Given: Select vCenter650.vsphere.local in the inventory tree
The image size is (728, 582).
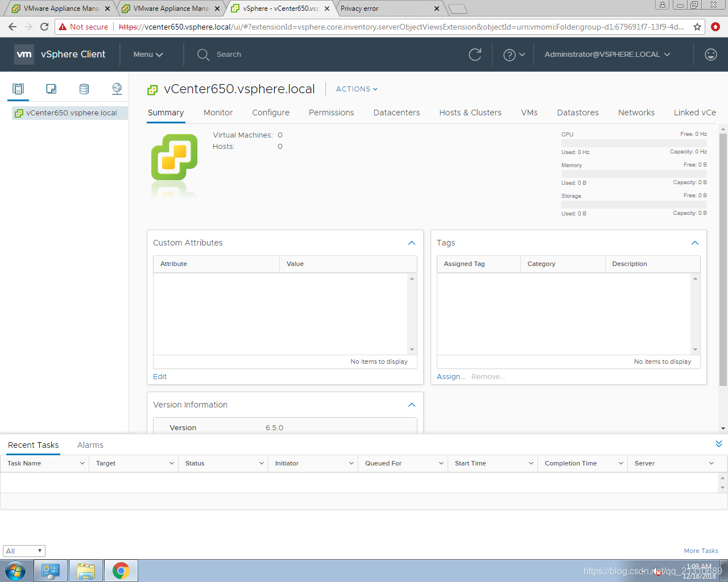Looking at the screenshot, I should (70, 113).
